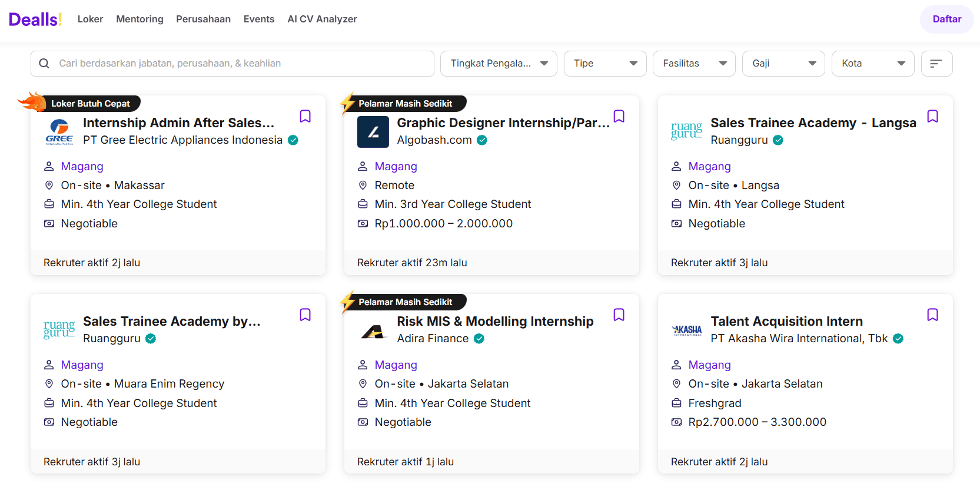Screen dimensions: 980x483
Task: Focus the job search input field
Action: (232, 64)
